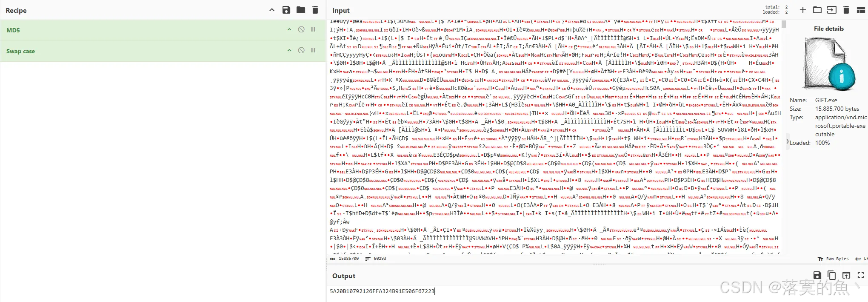This screenshot has width=868, height=302.
Task: Click the File details heading
Action: [828, 29]
